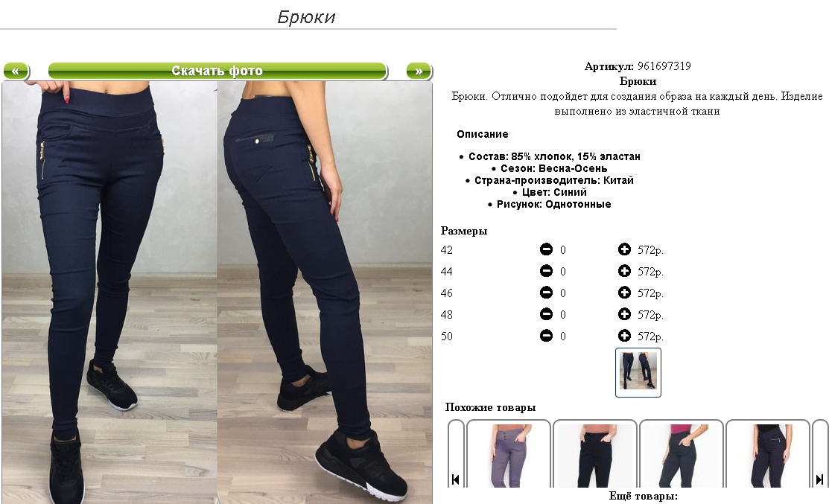Go to next photo with » button
Image resolution: width=829 pixels, height=504 pixels.
[419, 71]
